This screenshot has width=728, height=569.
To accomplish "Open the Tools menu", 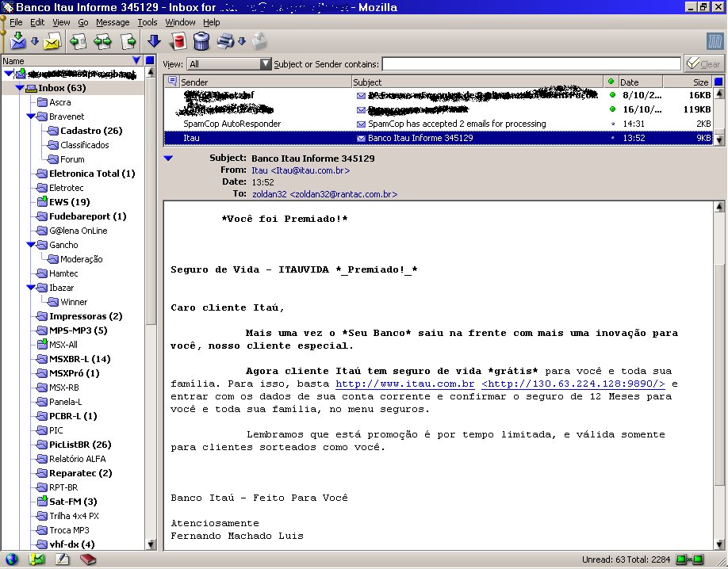I will pyautogui.click(x=148, y=22).
